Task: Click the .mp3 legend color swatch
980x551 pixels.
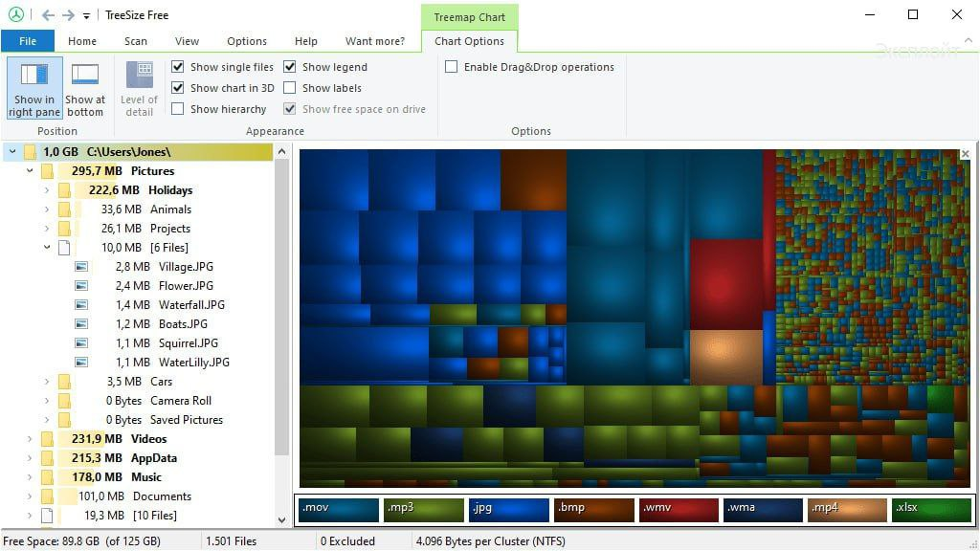Action: tap(424, 508)
